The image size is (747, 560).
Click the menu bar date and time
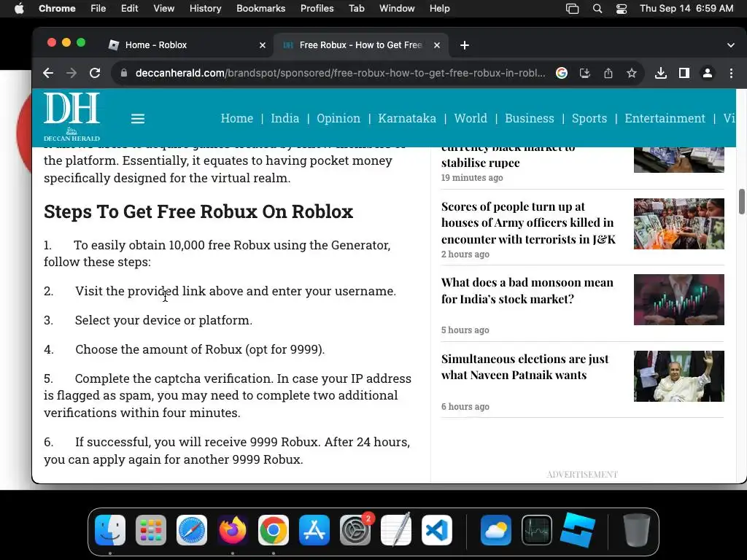coord(686,9)
